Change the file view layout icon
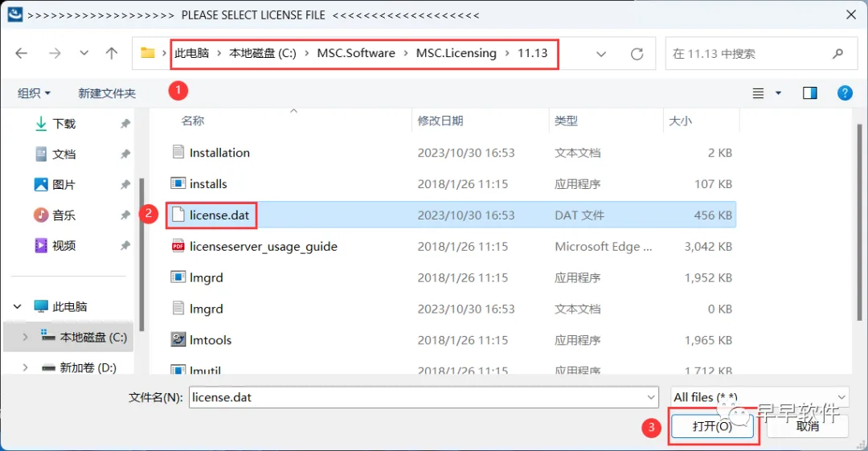Viewport: 868px width, 451px height. pos(759,93)
